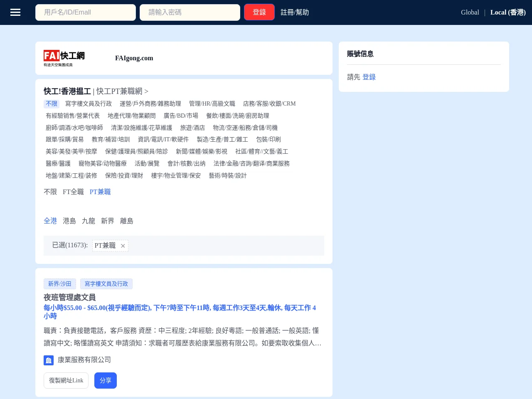Filter by 活動/展覽
532x399 pixels.
point(147,164)
